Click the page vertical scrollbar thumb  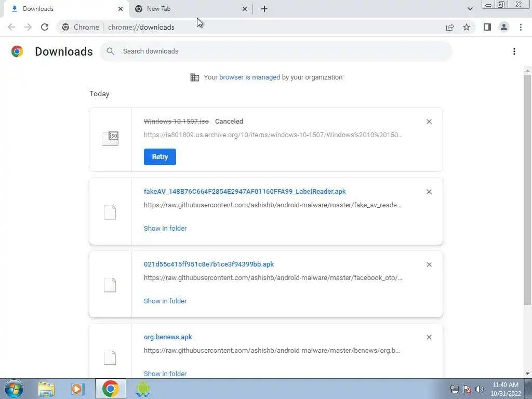pyautogui.click(x=527, y=189)
